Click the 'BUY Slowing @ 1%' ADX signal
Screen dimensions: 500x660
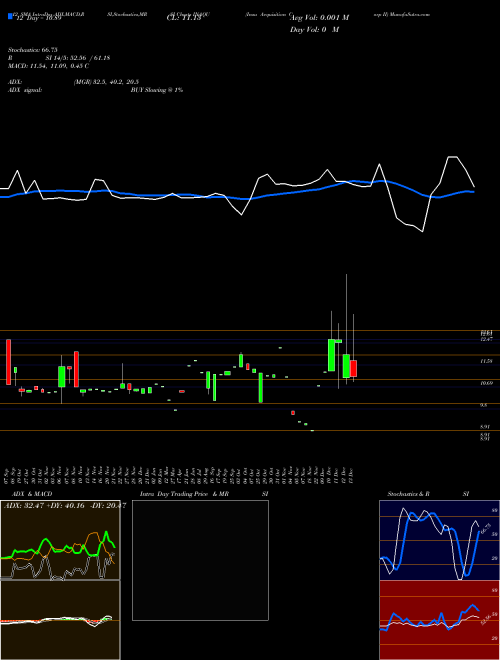(157, 90)
